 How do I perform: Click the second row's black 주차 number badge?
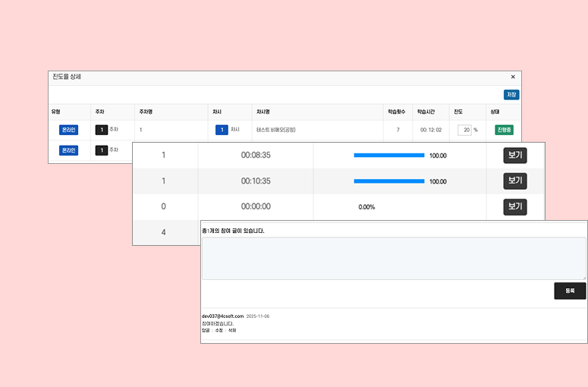click(x=101, y=150)
